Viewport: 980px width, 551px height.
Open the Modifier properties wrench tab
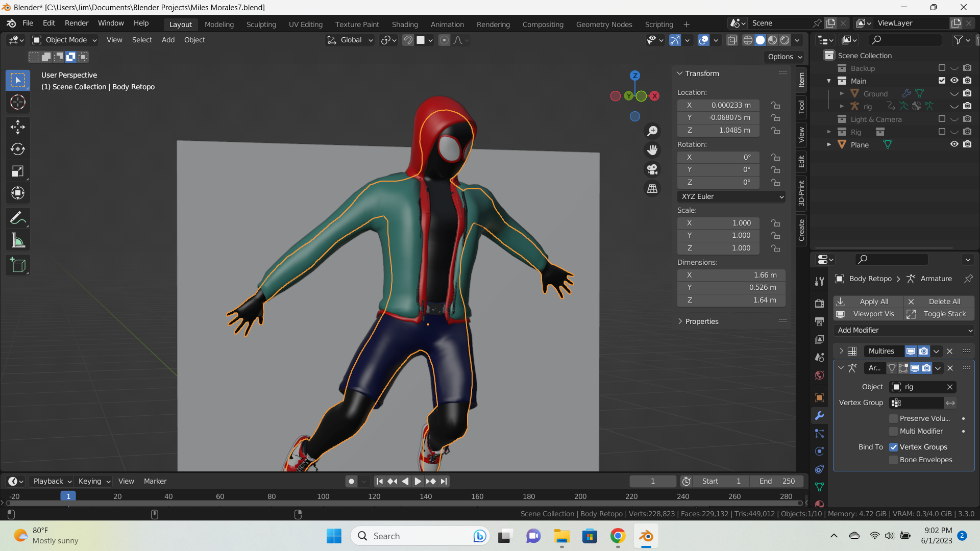819,416
